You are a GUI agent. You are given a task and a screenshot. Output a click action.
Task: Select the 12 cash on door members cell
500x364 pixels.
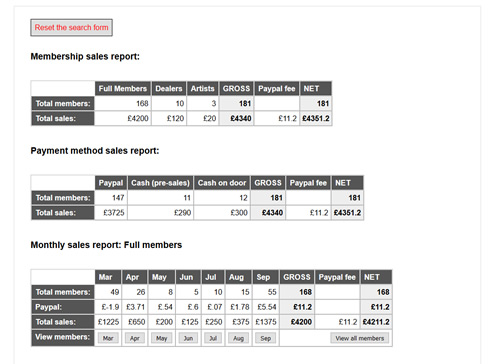point(222,198)
